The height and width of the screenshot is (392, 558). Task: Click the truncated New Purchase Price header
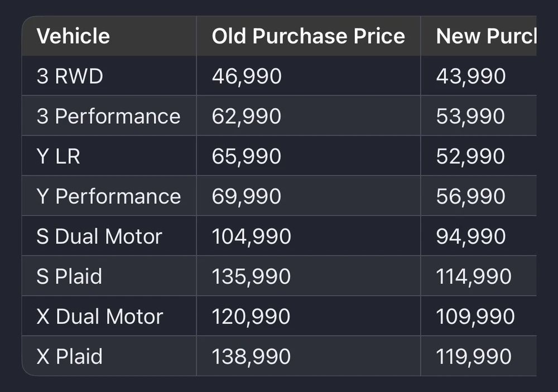tap(485, 36)
